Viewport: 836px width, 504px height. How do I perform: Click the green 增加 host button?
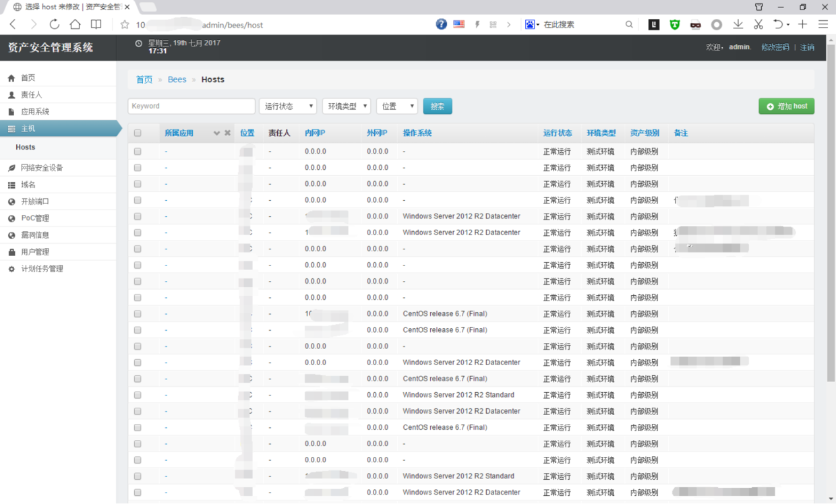click(x=786, y=106)
